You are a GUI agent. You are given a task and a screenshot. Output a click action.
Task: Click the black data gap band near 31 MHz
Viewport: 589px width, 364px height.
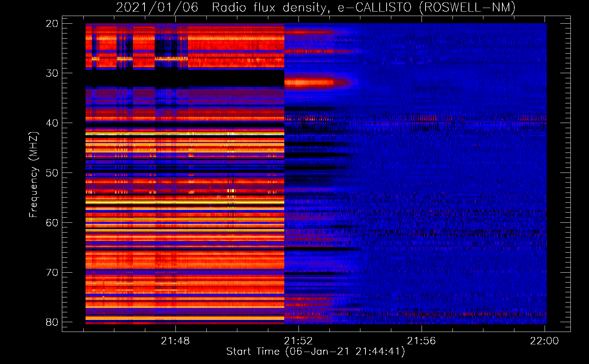click(x=185, y=78)
